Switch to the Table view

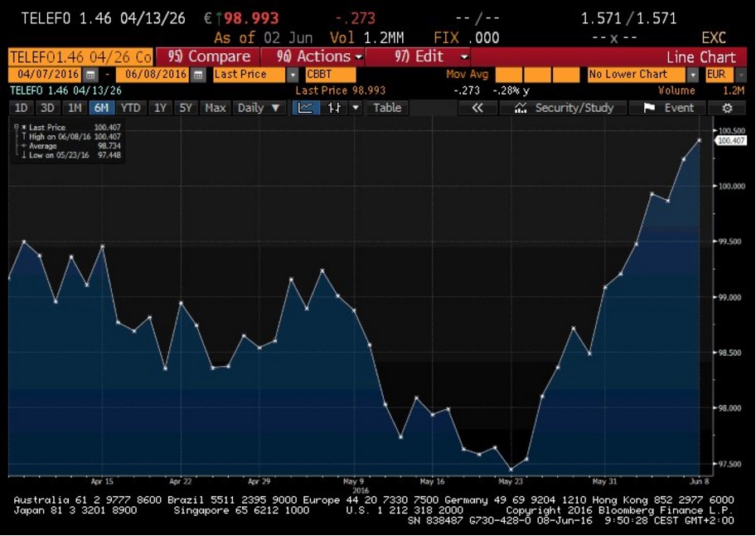(387, 108)
